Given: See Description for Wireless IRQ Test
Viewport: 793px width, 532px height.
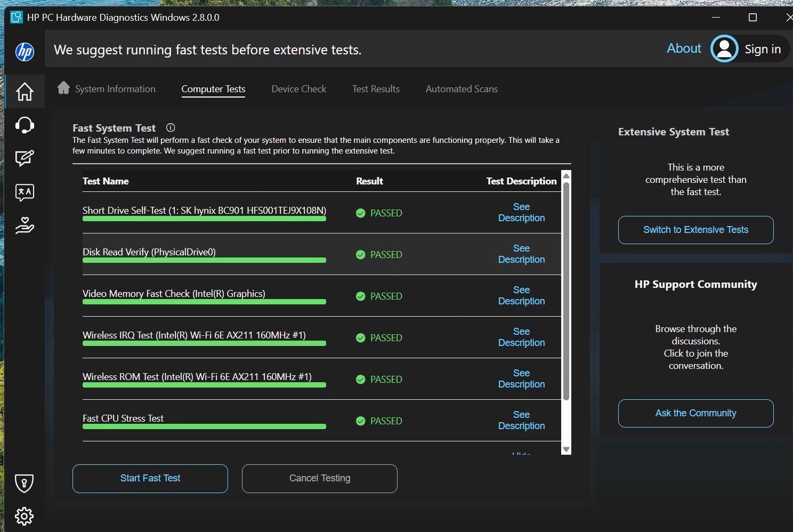Looking at the screenshot, I should click(521, 337).
